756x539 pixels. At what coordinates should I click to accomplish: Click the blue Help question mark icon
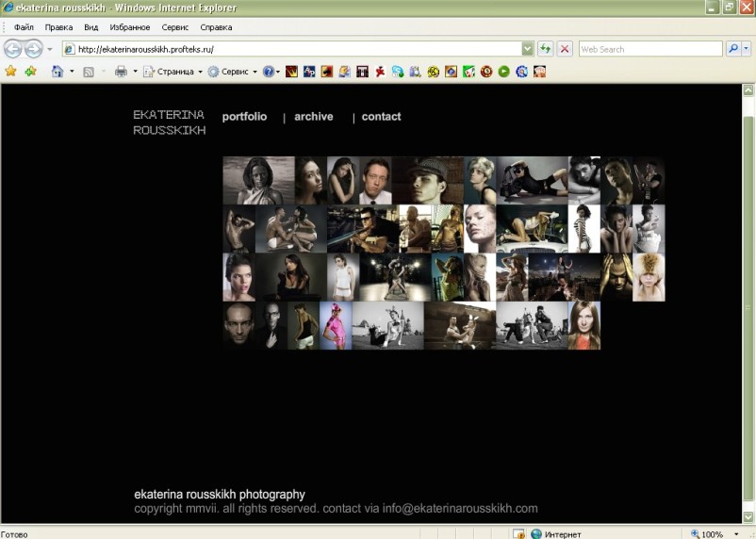pyautogui.click(x=268, y=72)
